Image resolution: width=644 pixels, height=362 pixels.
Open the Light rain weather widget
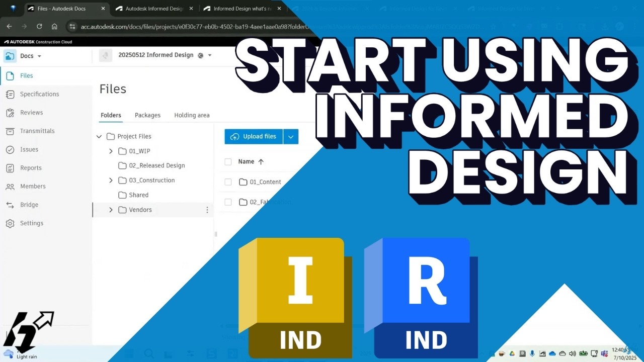click(20, 354)
